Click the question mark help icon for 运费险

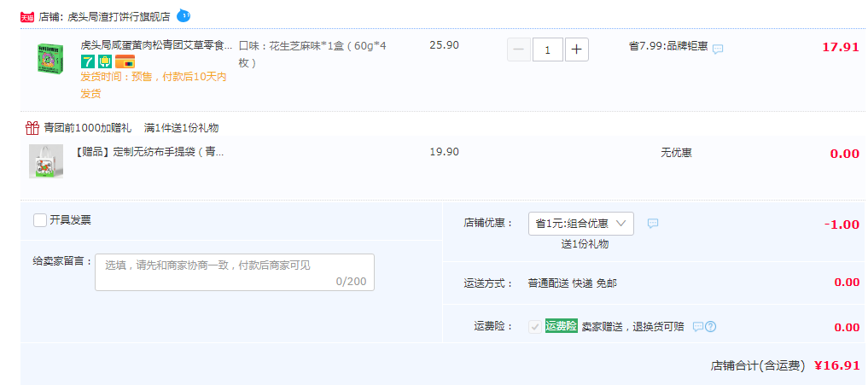tap(711, 327)
